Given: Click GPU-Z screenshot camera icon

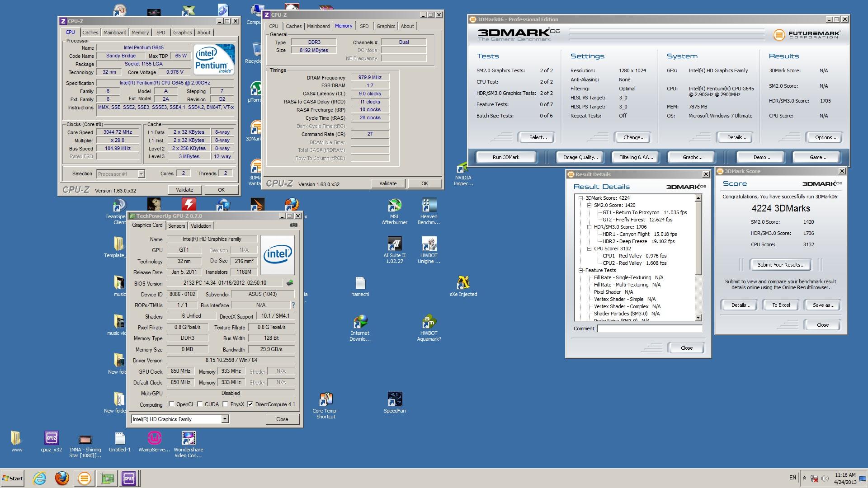Looking at the screenshot, I should click(x=294, y=225).
